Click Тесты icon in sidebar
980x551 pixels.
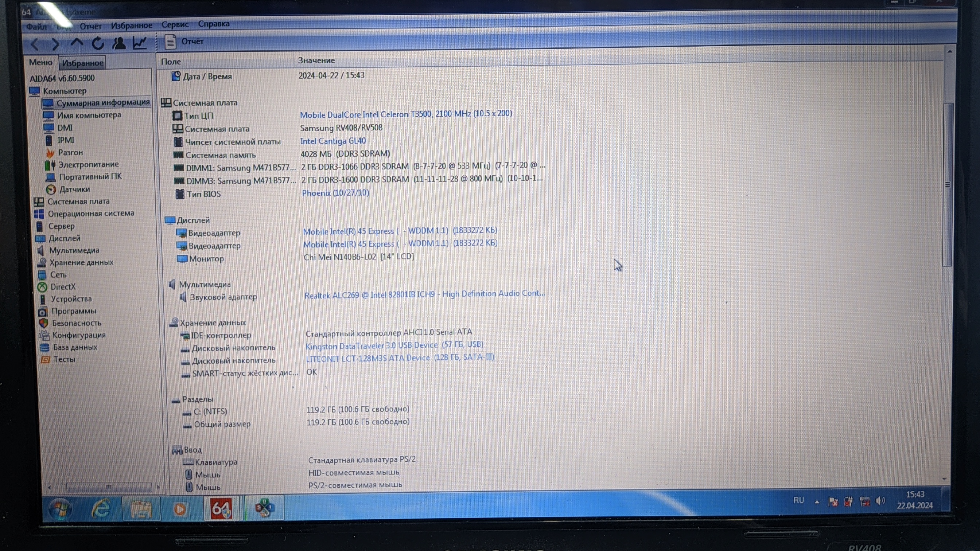pos(45,360)
